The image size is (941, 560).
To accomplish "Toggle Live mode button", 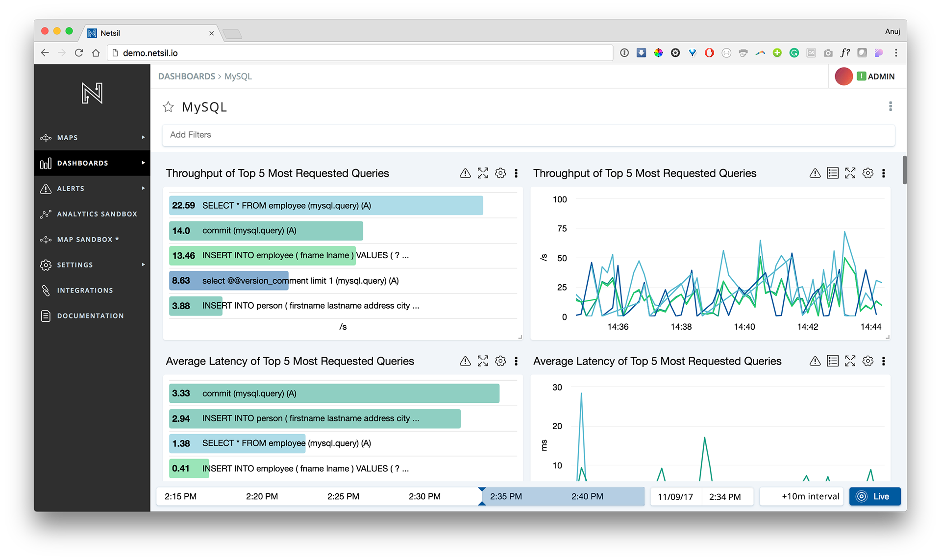I will click(875, 496).
